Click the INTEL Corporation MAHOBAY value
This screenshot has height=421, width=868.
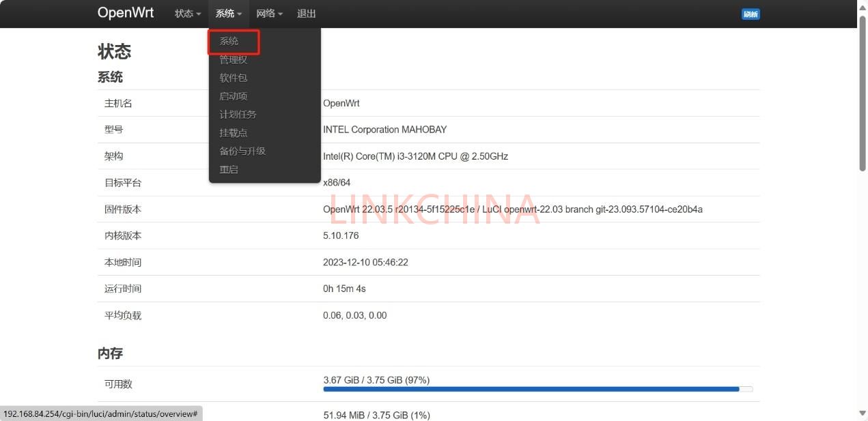pyautogui.click(x=385, y=130)
